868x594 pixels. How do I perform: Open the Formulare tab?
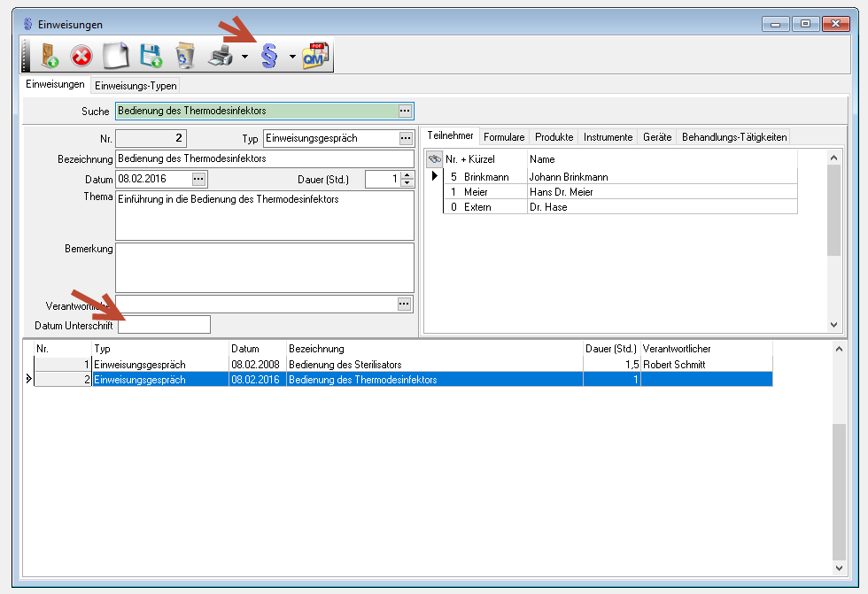504,137
